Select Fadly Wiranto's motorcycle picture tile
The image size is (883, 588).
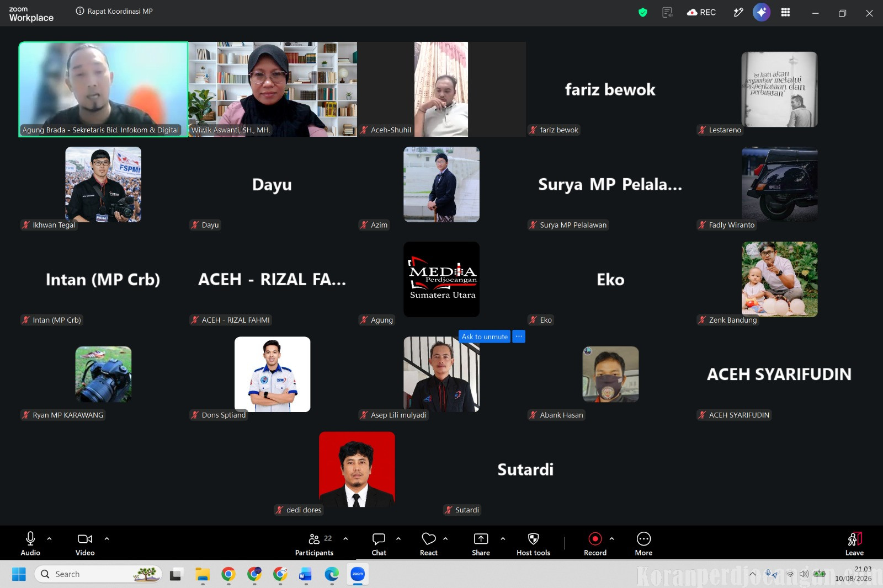pyautogui.click(x=779, y=184)
